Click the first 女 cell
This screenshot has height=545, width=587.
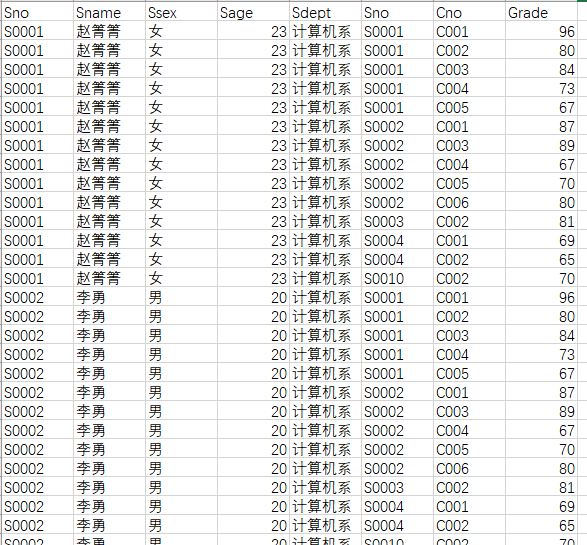(181, 31)
